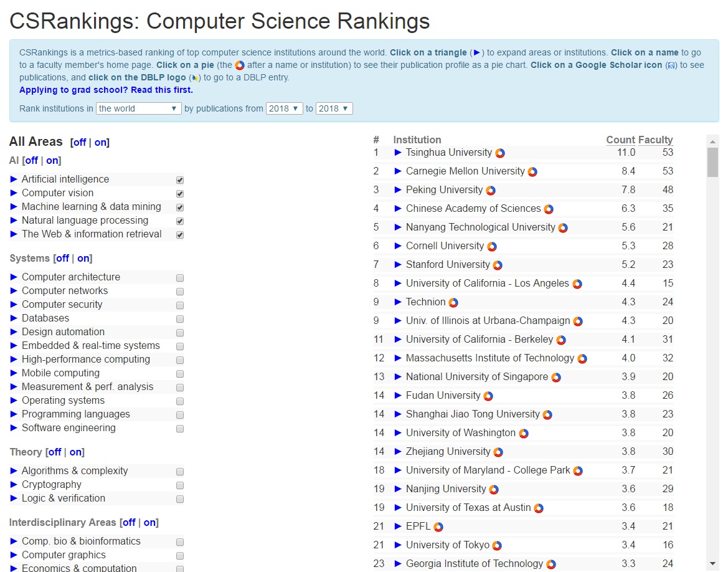Viewport: 728px width, 572px height.
Task: Open the end year dropdown
Action: (x=334, y=108)
